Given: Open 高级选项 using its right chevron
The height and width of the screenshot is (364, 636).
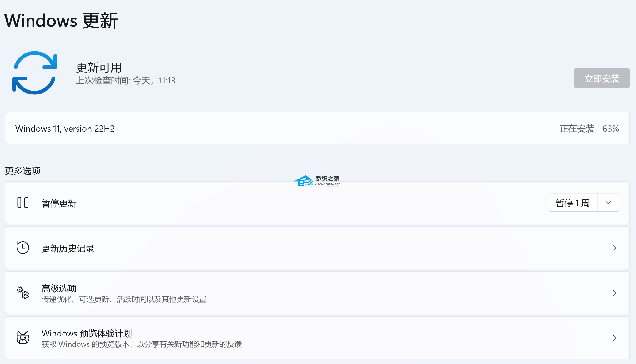Looking at the screenshot, I should click(614, 293).
